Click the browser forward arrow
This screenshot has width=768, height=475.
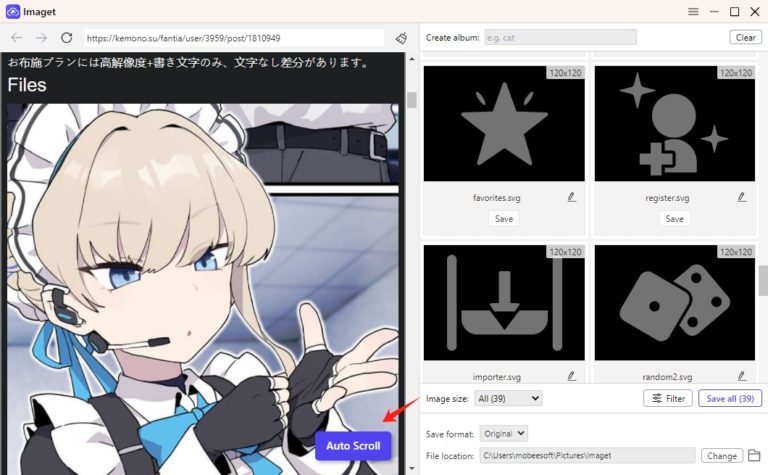[x=41, y=38]
